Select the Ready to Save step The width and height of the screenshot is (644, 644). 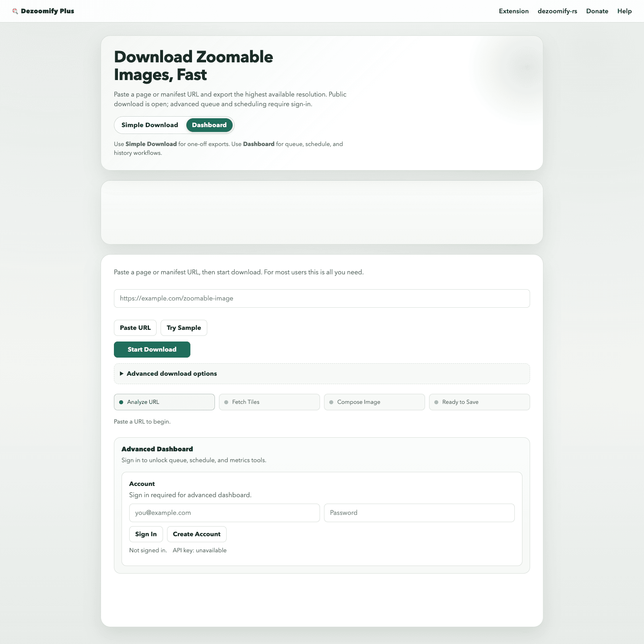[479, 402]
